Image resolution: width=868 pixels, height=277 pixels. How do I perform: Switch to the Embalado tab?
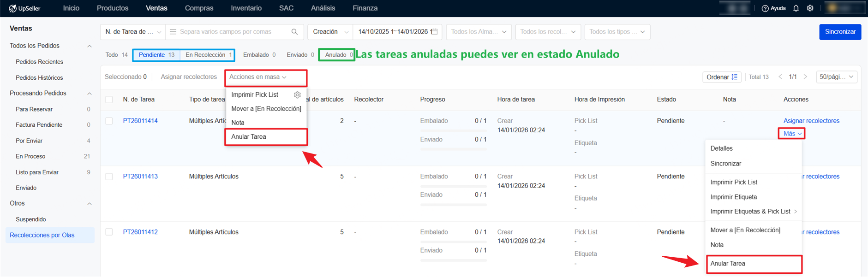coord(259,55)
